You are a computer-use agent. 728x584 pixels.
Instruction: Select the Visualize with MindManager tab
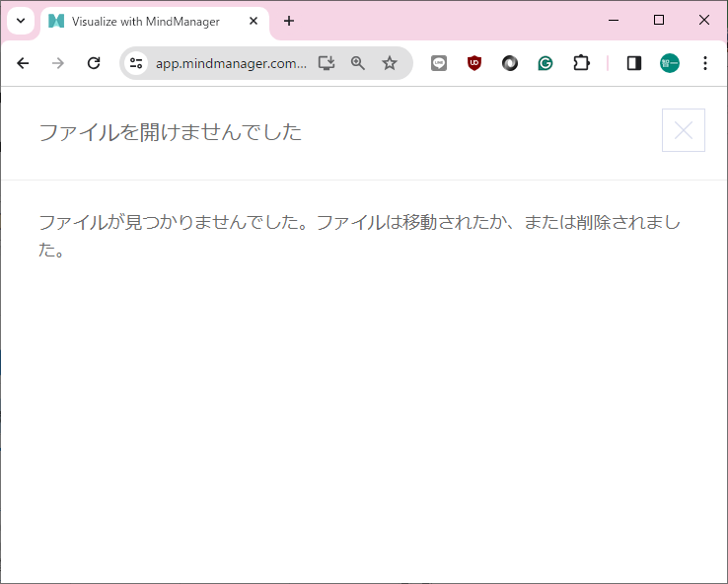coord(145,21)
